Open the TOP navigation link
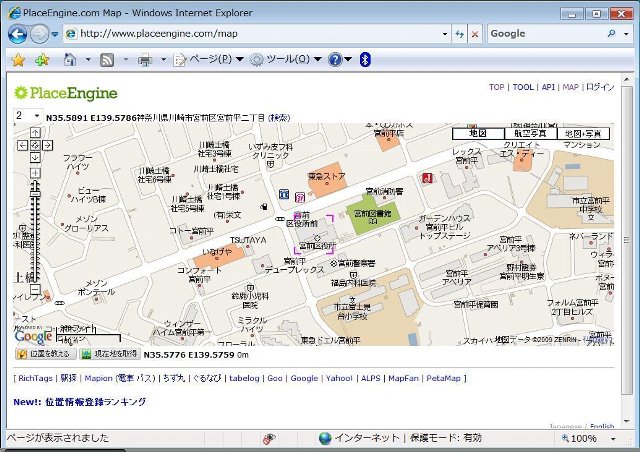 pos(496,87)
